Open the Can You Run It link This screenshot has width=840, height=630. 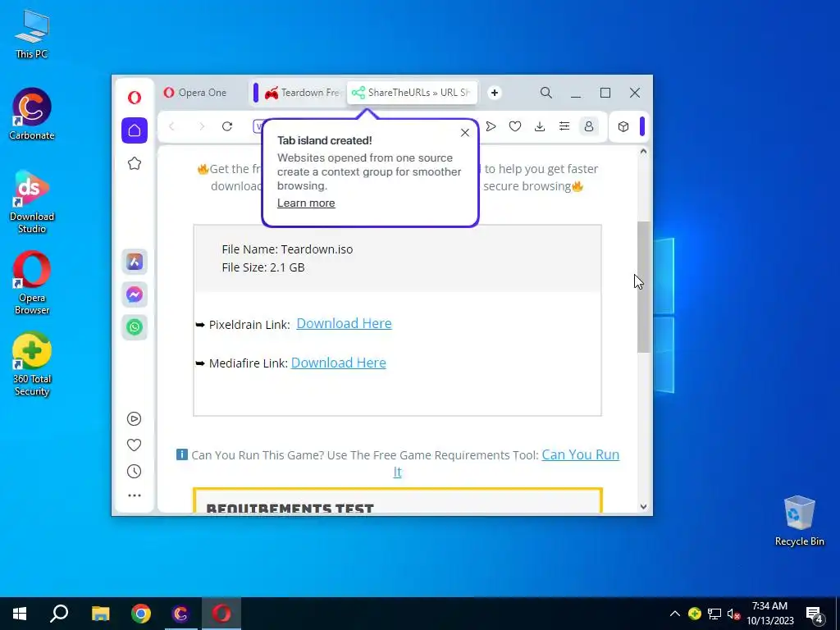[580, 454]
